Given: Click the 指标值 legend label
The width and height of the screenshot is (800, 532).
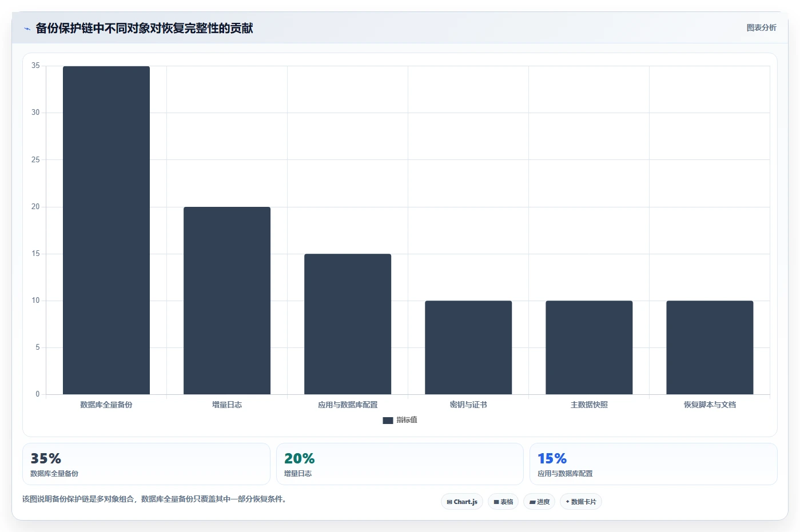Looking at the screenshot, I should (407, 420).
